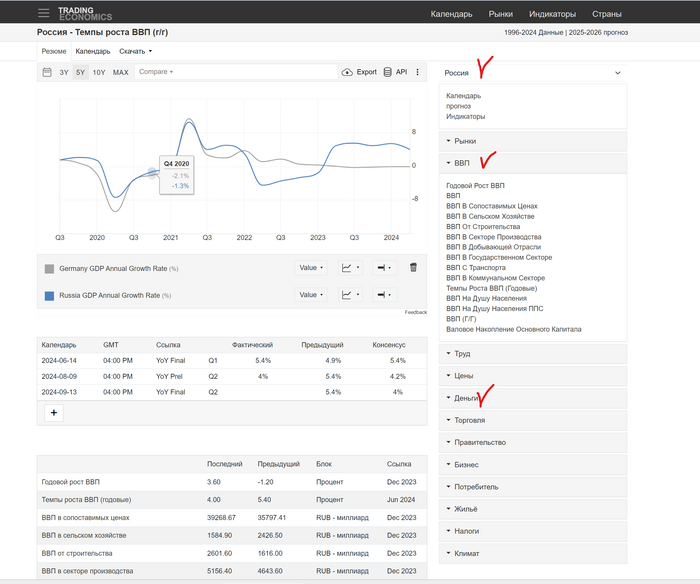The height and width of the screenshot is (584, 700).
Task: Switch chart to 10Y range
Action: point(99,72)
